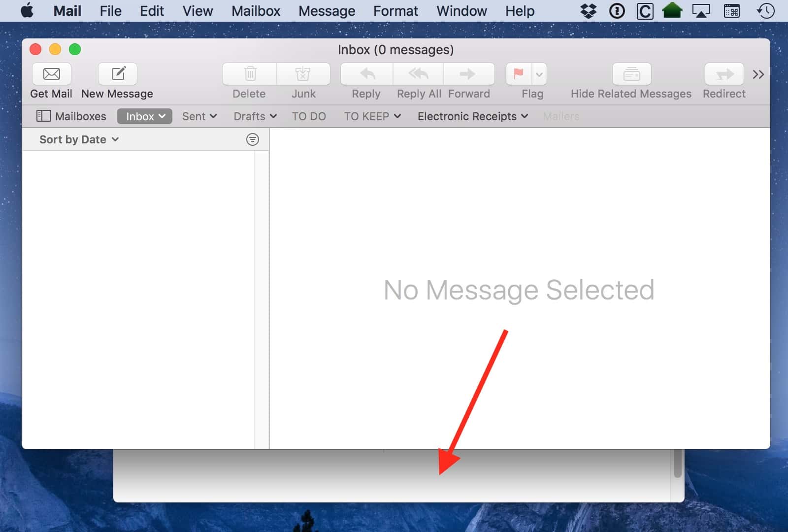Show more toolbar items via the double-chevron
This screenshot has width=788, height=532.
point(758,74)
